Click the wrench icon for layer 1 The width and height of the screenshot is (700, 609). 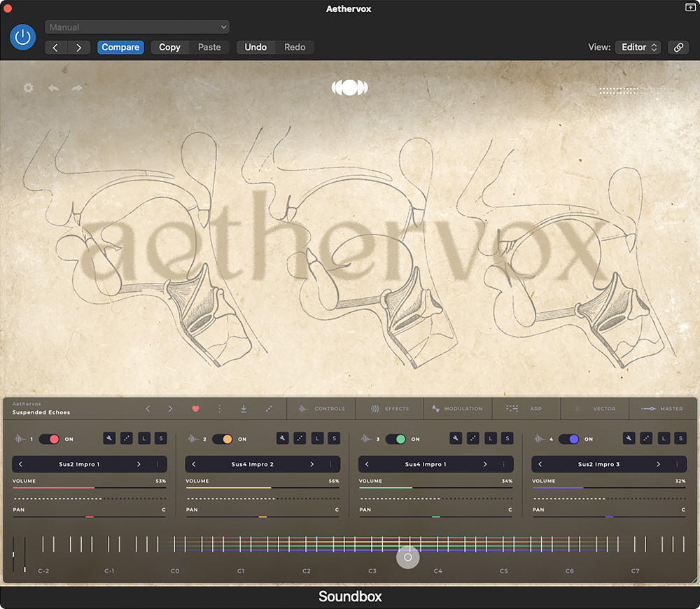click(110, 439)
